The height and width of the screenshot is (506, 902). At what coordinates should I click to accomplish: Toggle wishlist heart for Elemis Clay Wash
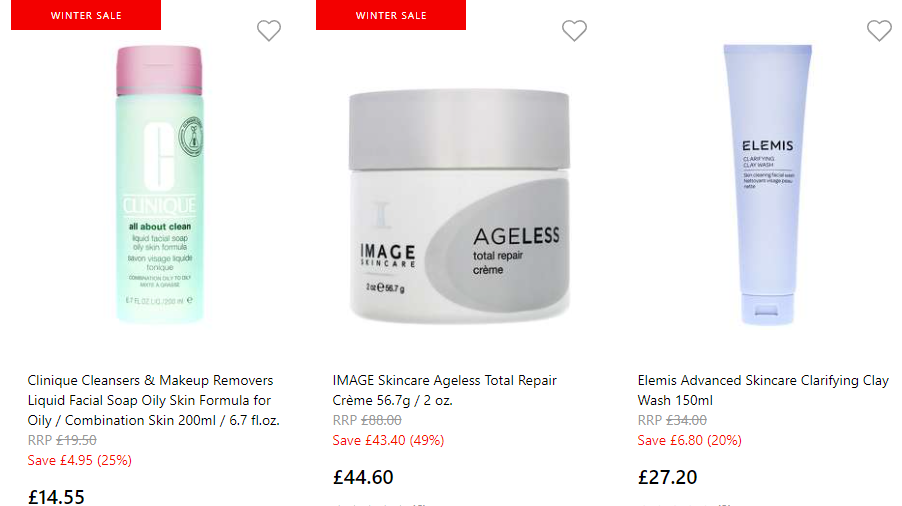879,30
